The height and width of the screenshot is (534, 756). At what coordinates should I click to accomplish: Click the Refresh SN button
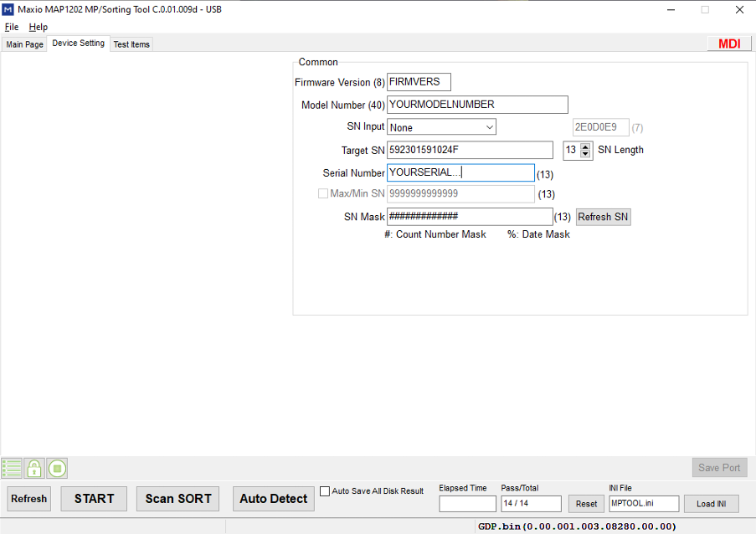click(603, 217)
